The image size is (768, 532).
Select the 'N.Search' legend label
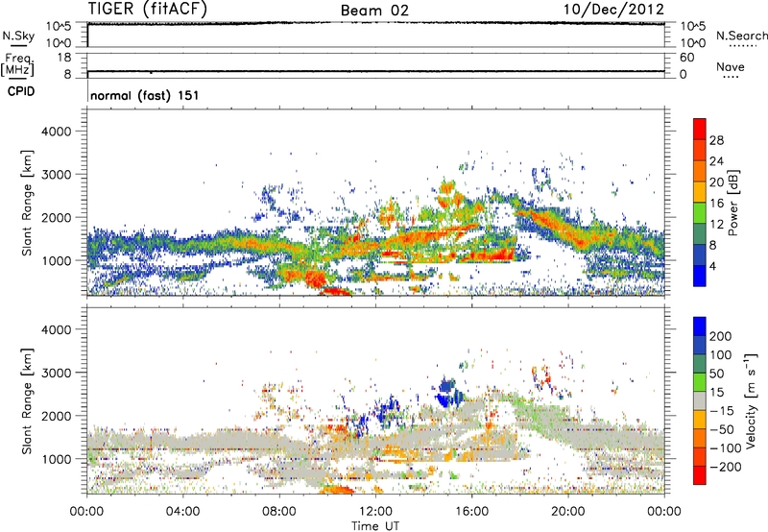(741, 36)
